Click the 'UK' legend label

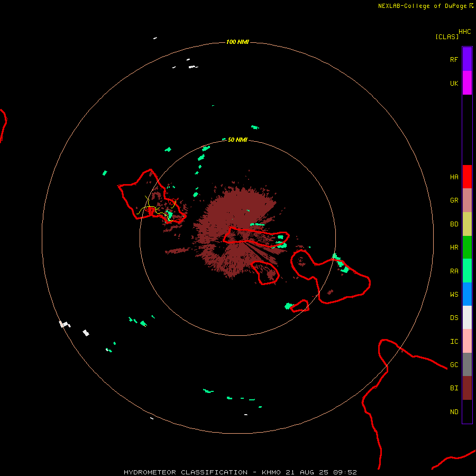(454, 84)
